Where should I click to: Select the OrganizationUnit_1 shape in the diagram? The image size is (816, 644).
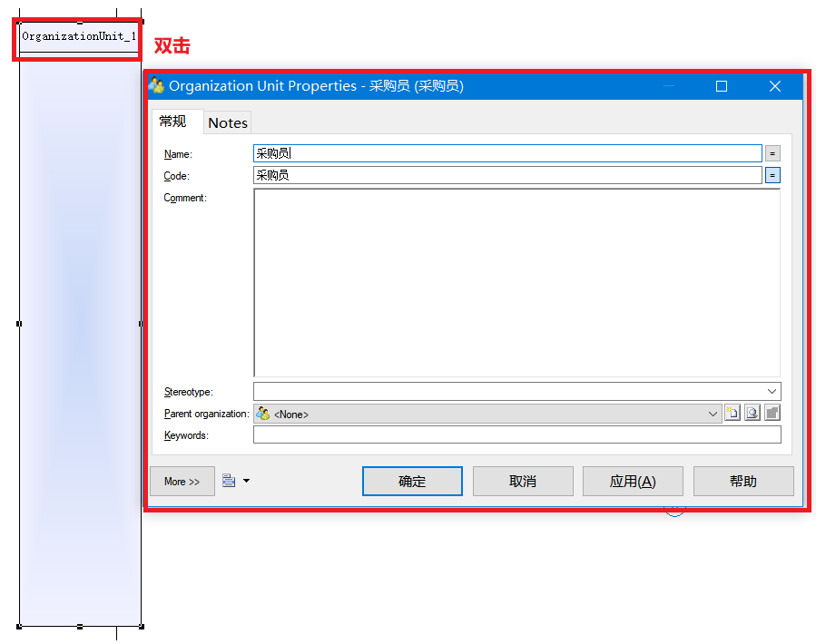click(x=77, y=36)
